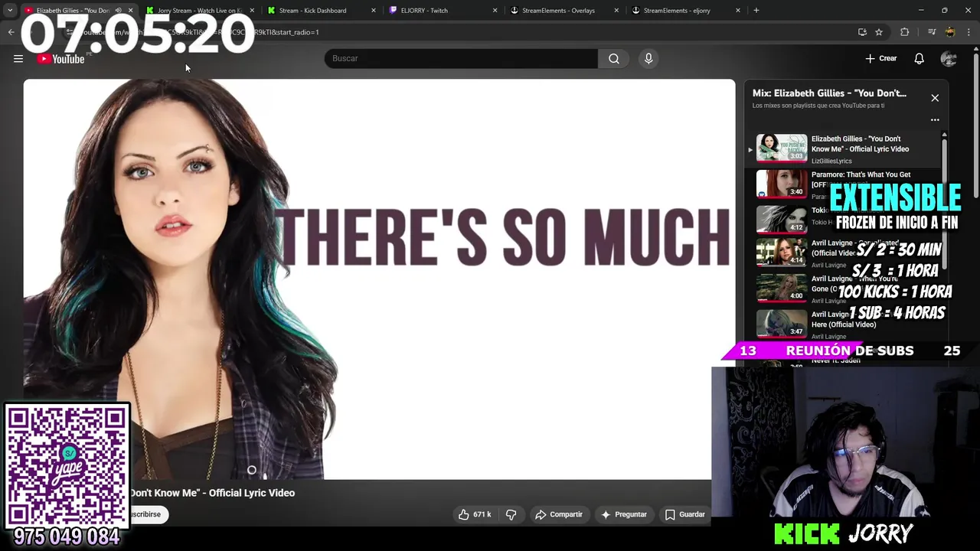Select the Avril Lavigne 3:47 video thumbnail

(x=782, y=324)
